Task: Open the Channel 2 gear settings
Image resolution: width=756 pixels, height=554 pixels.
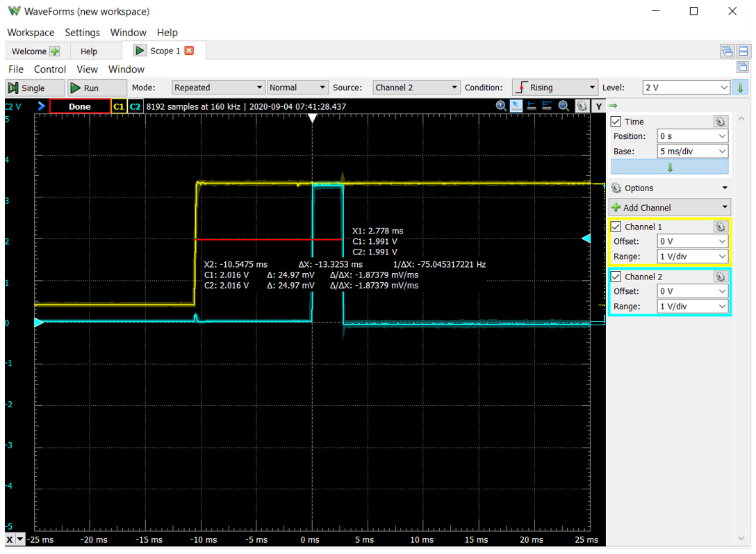Action: 720,277
